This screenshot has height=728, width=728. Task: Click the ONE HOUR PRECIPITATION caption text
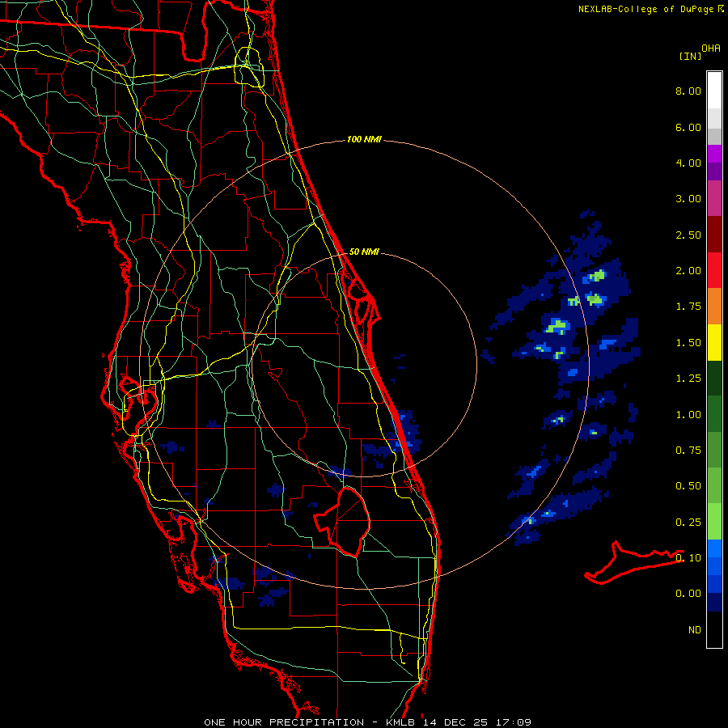tap(284, 722)
